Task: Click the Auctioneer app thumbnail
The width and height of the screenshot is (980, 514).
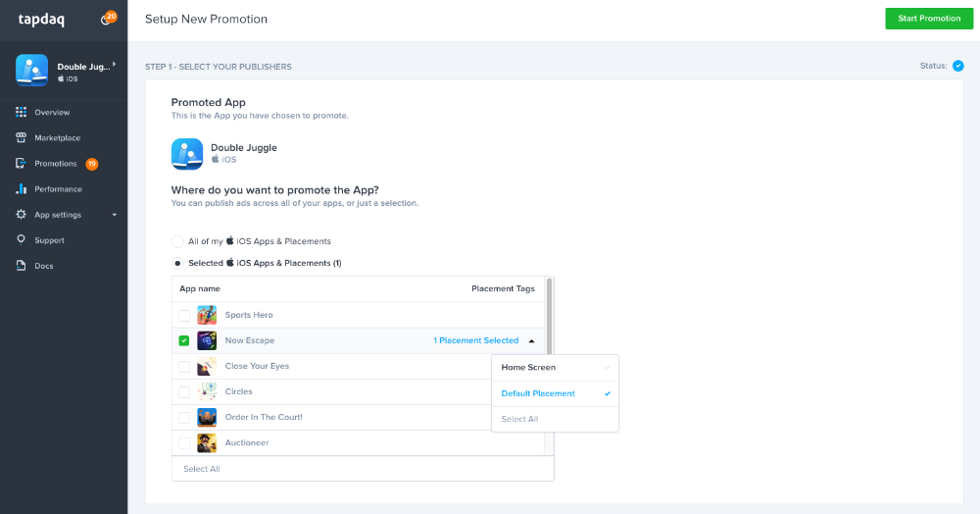Action: pyautogui.click(x=207, y=443)
